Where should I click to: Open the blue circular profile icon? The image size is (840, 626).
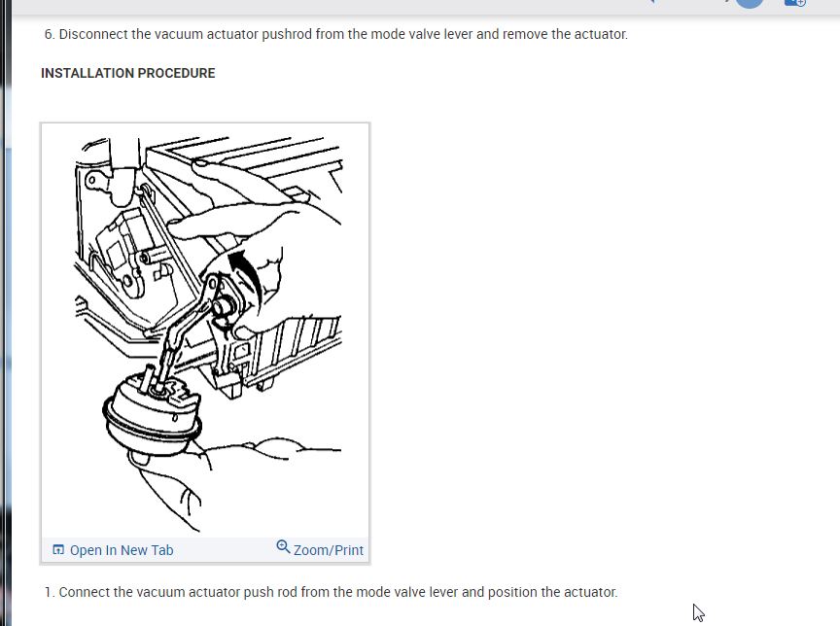point(749,4)
